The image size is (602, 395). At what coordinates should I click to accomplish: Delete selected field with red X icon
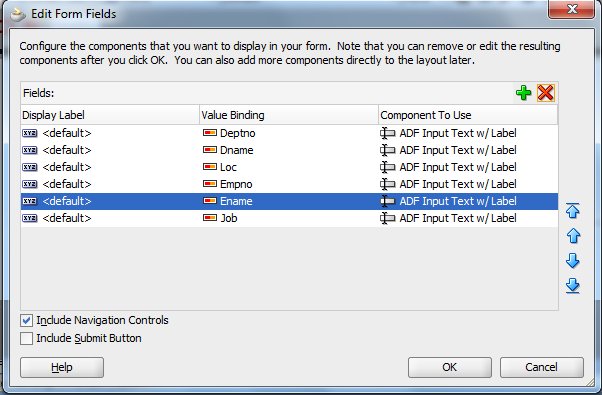[x=545, y=93]
